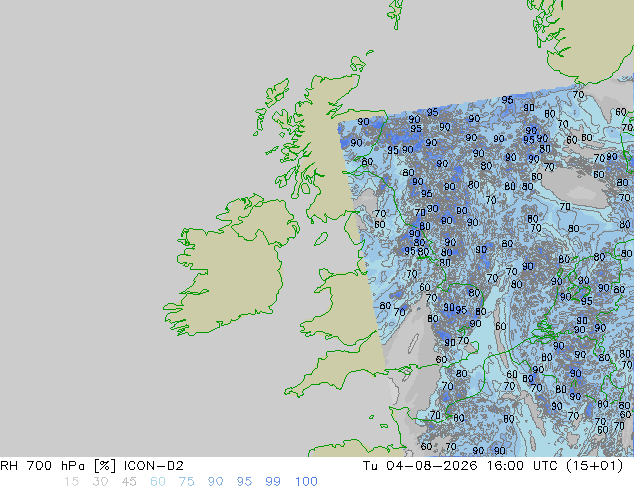Click the '(15+01)' forecast step text
The width and height of the screenshot is (634, 490).
click(595, 466)
